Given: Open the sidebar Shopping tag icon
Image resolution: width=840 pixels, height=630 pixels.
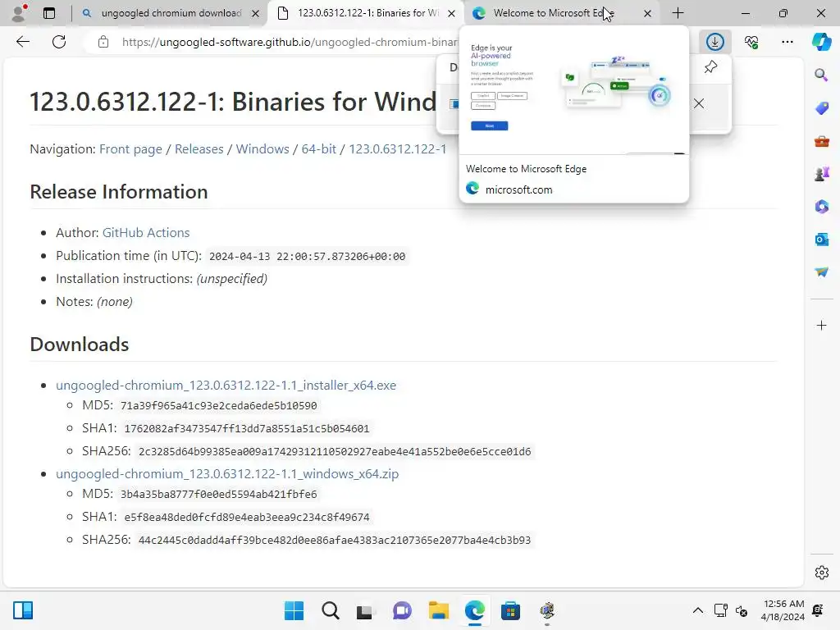Looking at the screenshot, I should [x=821, y=107].
